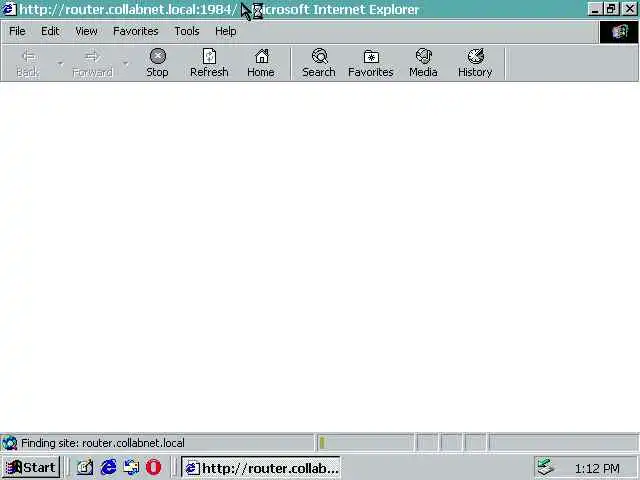
Task: Restore down the Internet Explorer window
Action: click(611, 9)
